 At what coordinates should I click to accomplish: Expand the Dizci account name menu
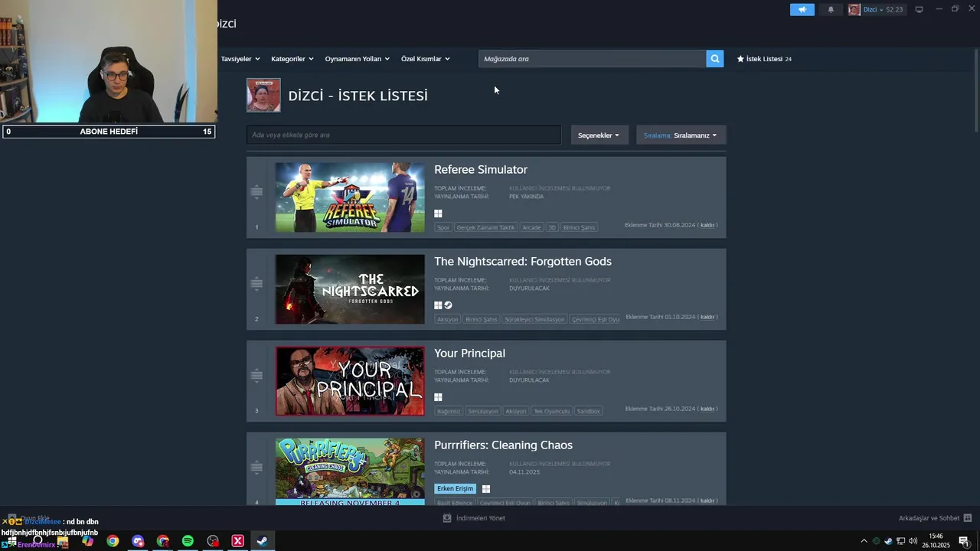872,10
